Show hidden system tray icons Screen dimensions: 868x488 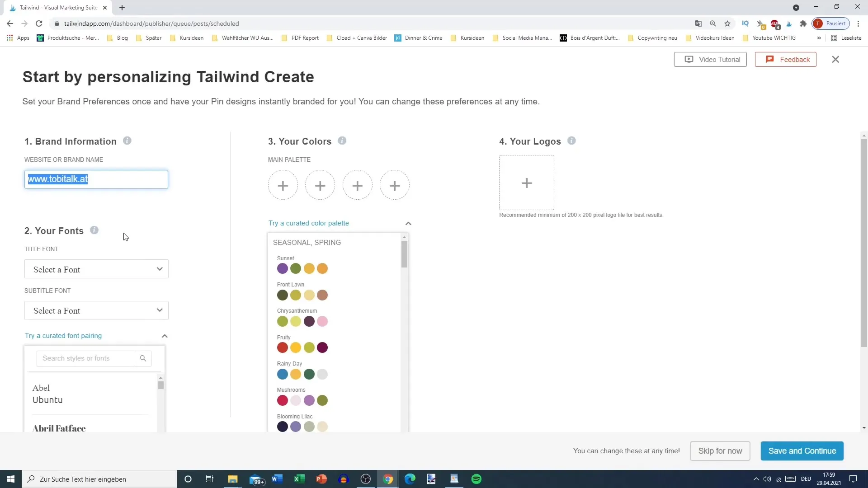click(756, 479)
